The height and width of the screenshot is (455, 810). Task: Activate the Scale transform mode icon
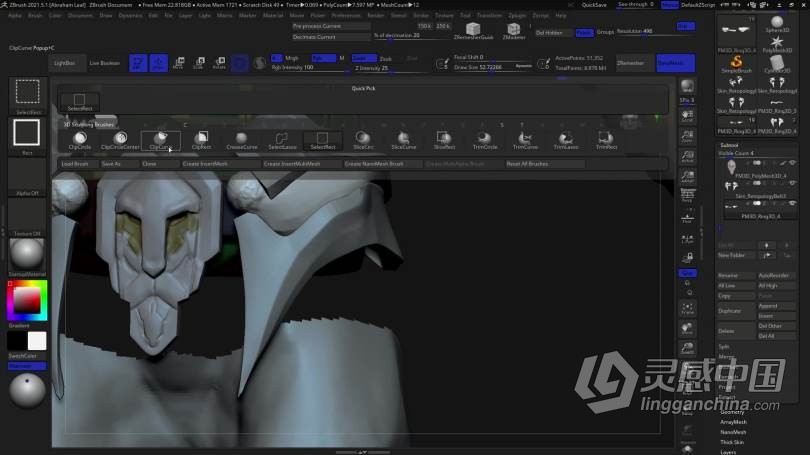(198, 63)
